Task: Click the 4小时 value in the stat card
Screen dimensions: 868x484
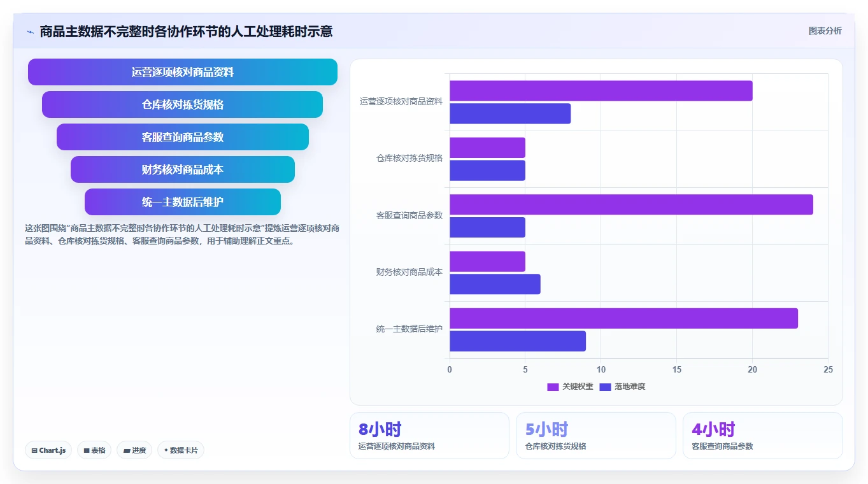Action: pos(713,429)
